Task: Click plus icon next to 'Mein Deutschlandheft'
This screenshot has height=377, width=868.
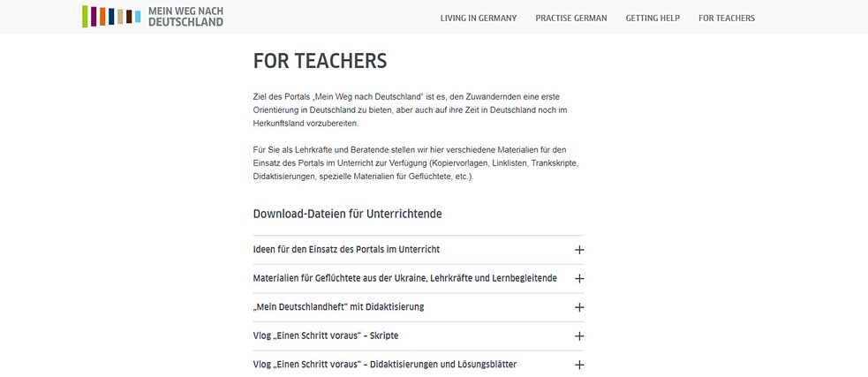Action: click(579, 307)
